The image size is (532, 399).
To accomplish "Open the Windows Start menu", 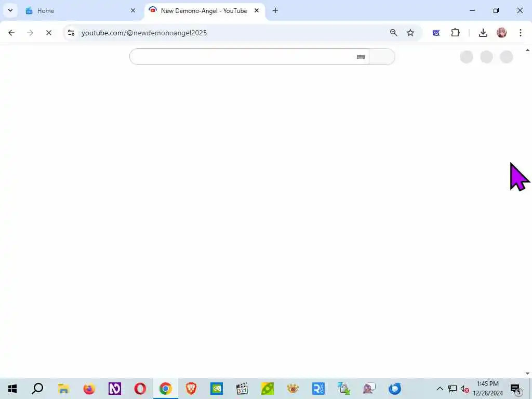I will (x=12, y=389).
